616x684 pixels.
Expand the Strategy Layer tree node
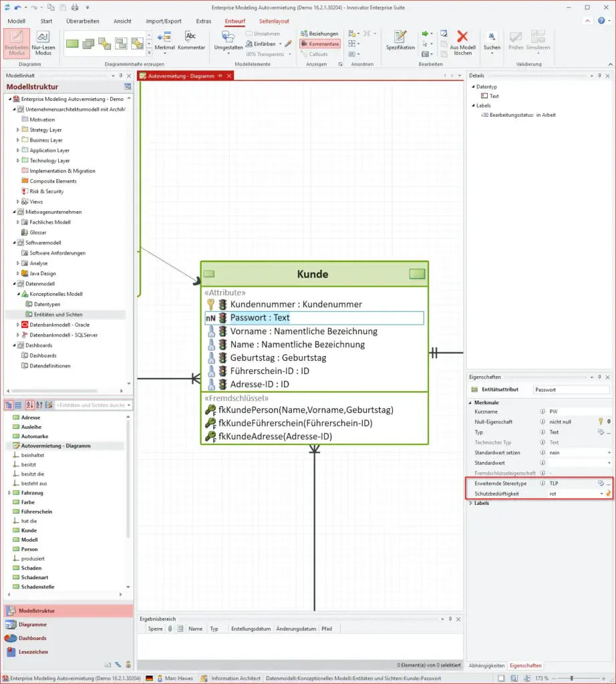click(x=18, y=130)
